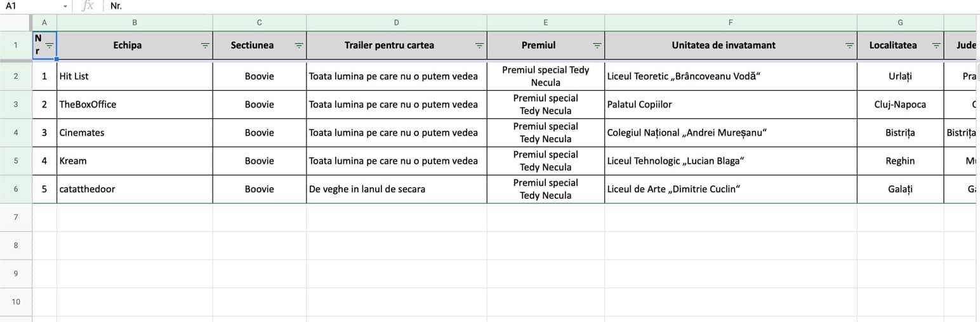
Task: Click the fx function icon
Action: tap(88, 6)
